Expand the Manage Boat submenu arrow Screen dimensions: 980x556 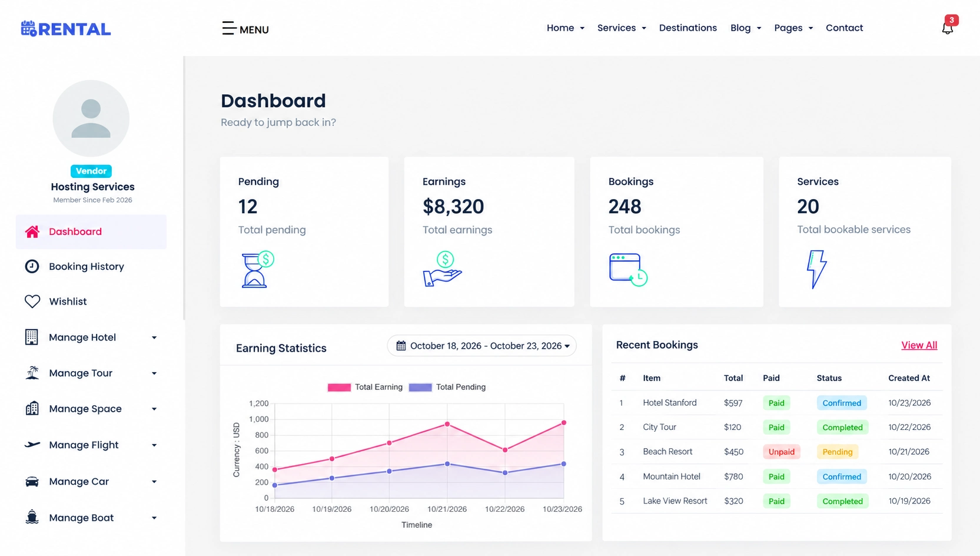pyautogui.click(x=154, y=518)
